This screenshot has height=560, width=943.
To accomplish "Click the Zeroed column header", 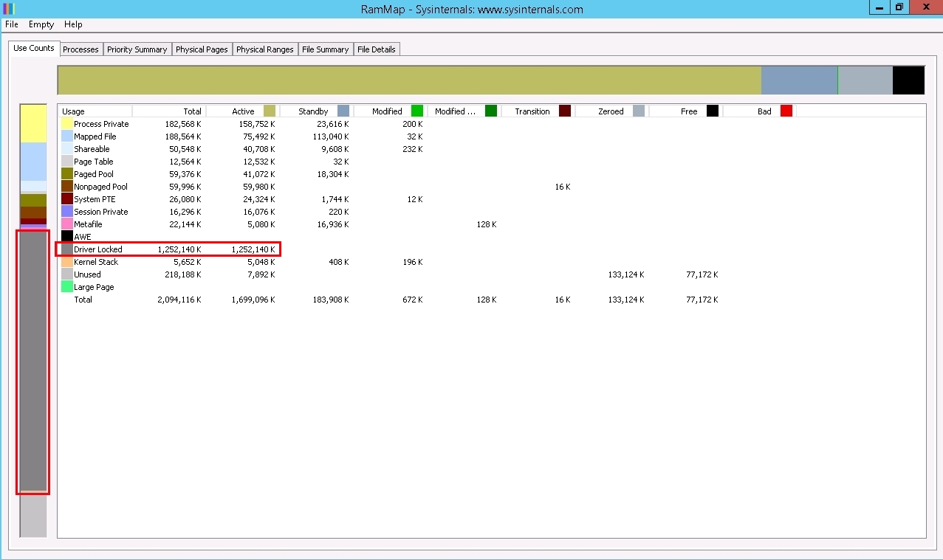I will pos(612,111).
